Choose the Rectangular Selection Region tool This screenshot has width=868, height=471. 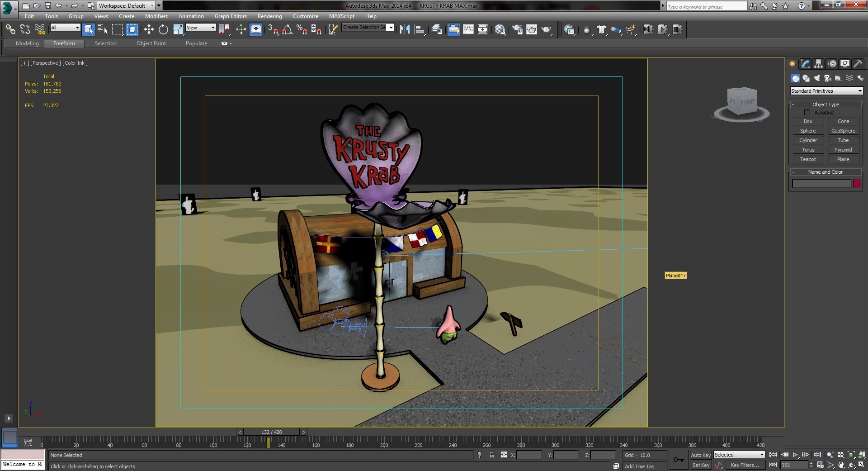coord(118,29)
